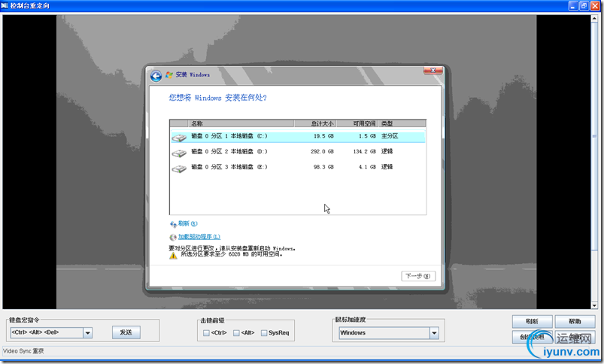Click the 19.5 GB total size value
The width and height of the screenshot is (604, 364).
coord(323,136)
